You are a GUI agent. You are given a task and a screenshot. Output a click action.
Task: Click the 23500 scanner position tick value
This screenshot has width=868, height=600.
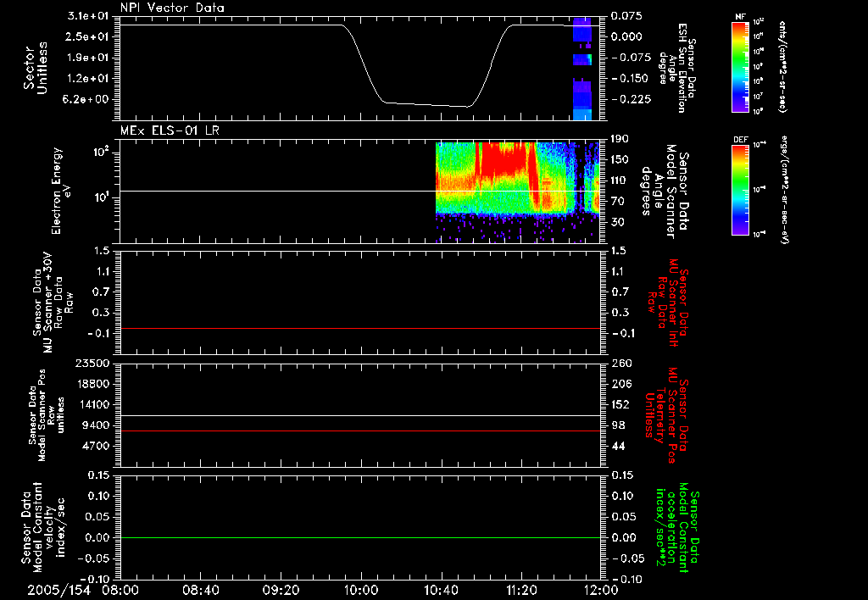coord(92,363)
